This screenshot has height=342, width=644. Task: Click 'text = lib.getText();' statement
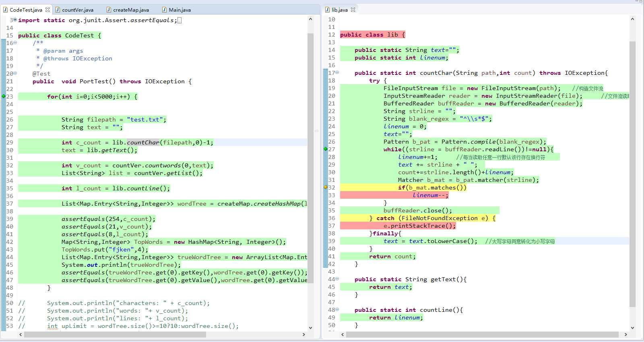click(x=99, y=150)
